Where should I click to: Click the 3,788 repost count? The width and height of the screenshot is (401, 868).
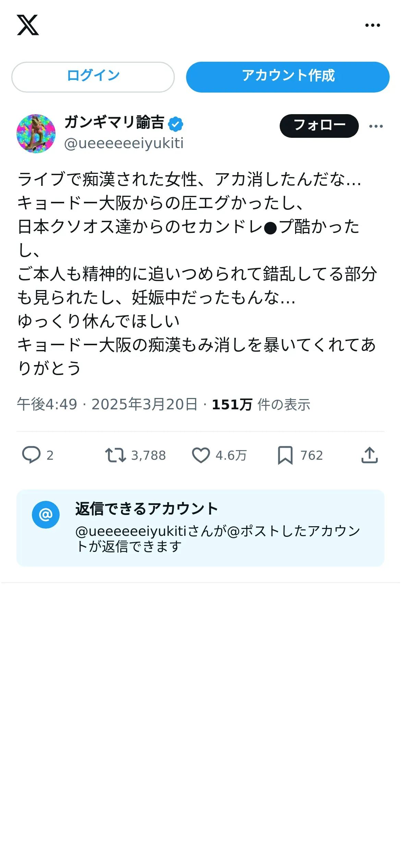coord(148,455)
